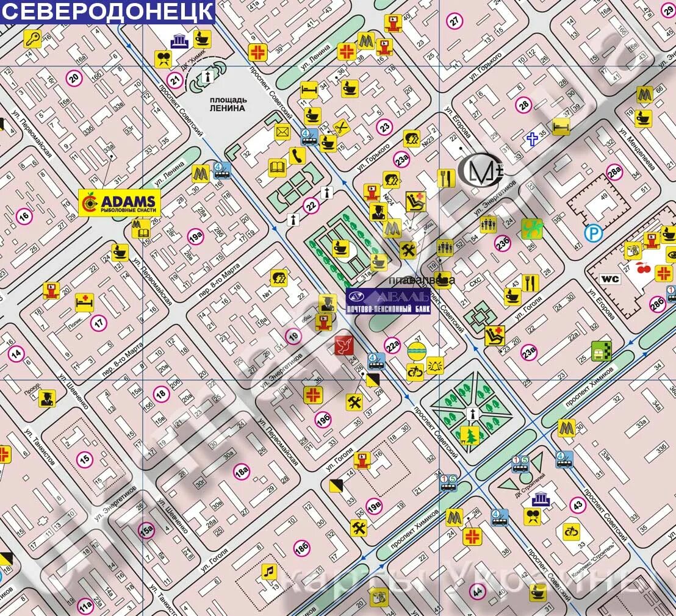Select the scissors hairdresser icon
Screen dimensions: 676x616
[x=342, y=127]
